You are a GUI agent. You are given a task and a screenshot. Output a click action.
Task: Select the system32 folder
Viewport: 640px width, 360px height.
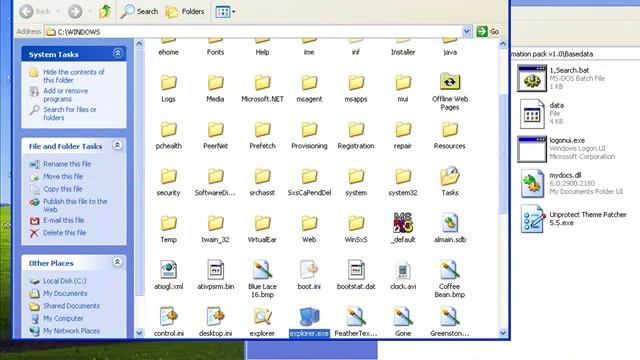(403, 182)
